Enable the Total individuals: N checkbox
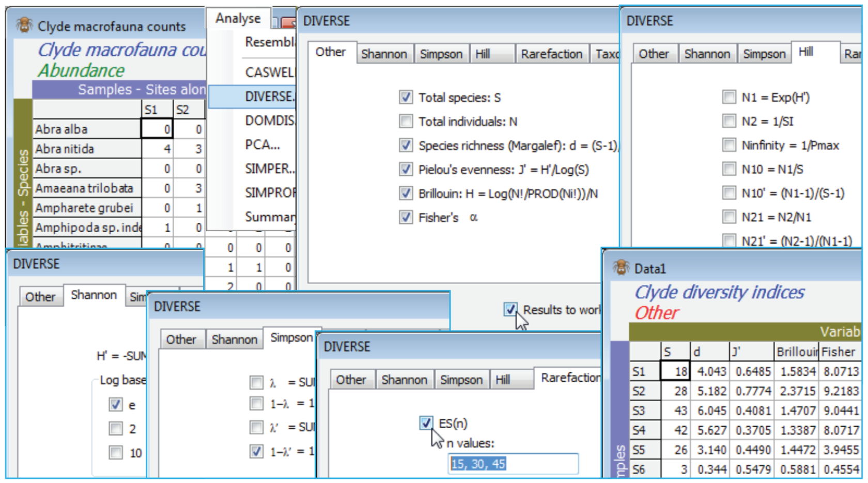This screenshot has height=483, width=868. (406, 121)
